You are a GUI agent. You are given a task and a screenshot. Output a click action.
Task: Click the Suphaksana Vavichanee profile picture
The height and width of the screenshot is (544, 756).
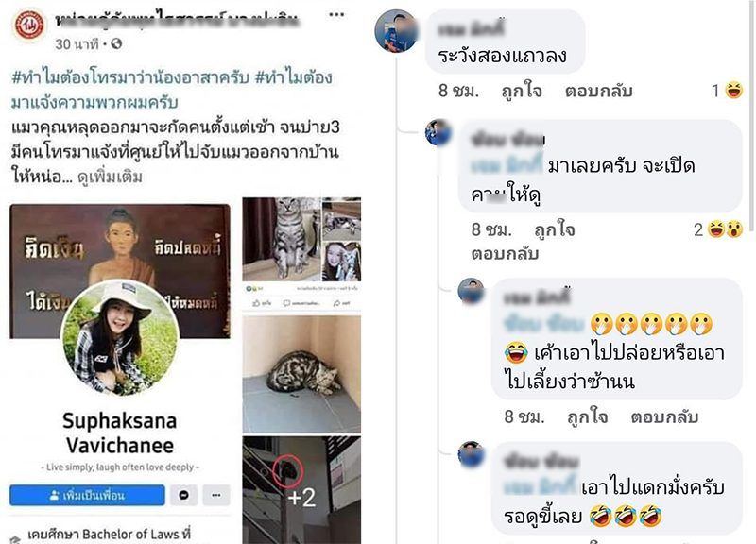click(x=120, y=338)
